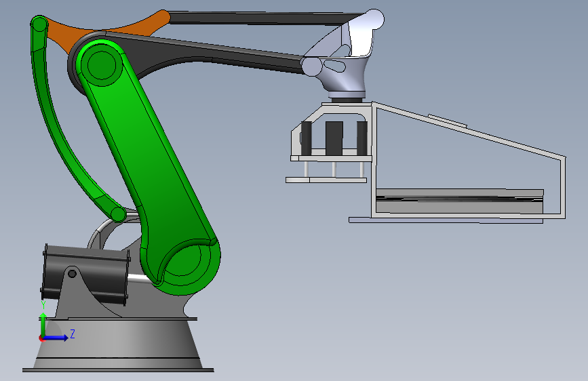Click the 'Z' axis label
The height and width of the screenshot is (381, 588).
coord(73,334)
